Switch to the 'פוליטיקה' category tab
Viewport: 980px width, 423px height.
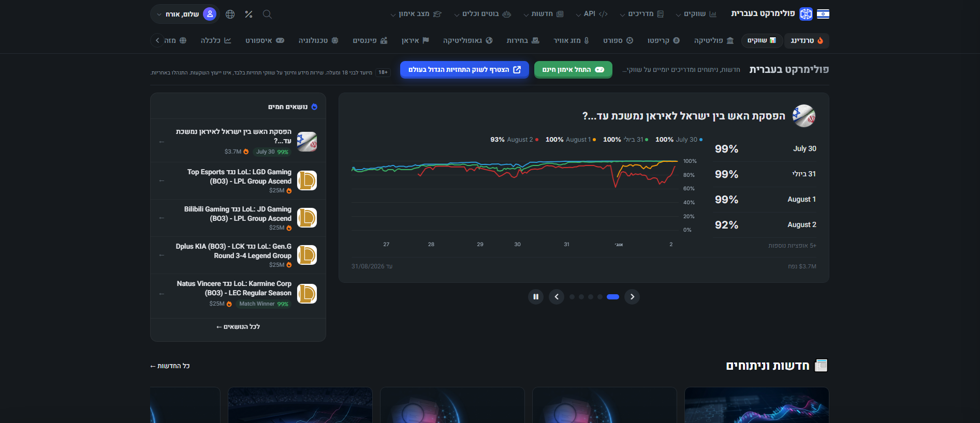click(x=714, y=40)
